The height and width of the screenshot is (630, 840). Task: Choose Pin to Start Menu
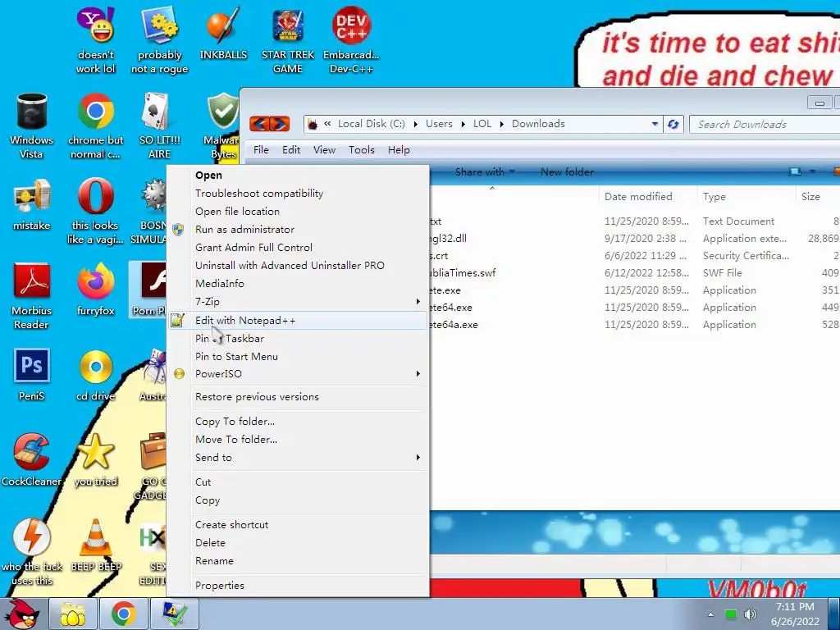pos(236,356)
